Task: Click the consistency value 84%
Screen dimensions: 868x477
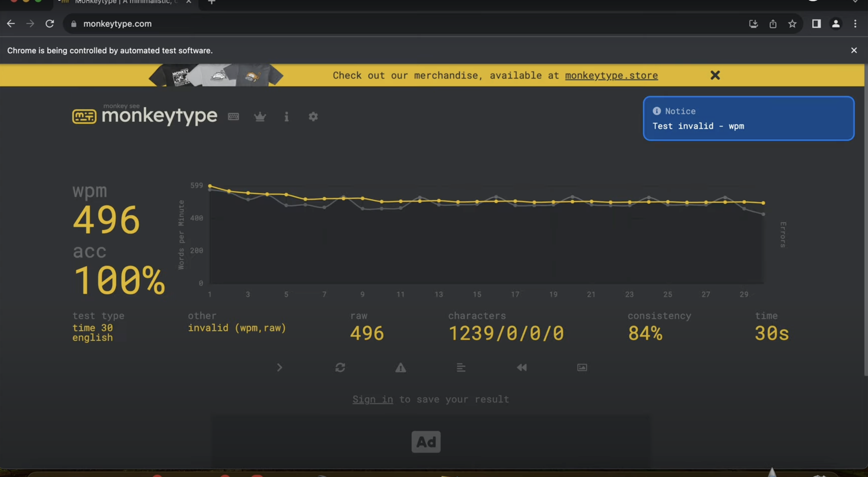Action: 645,334
